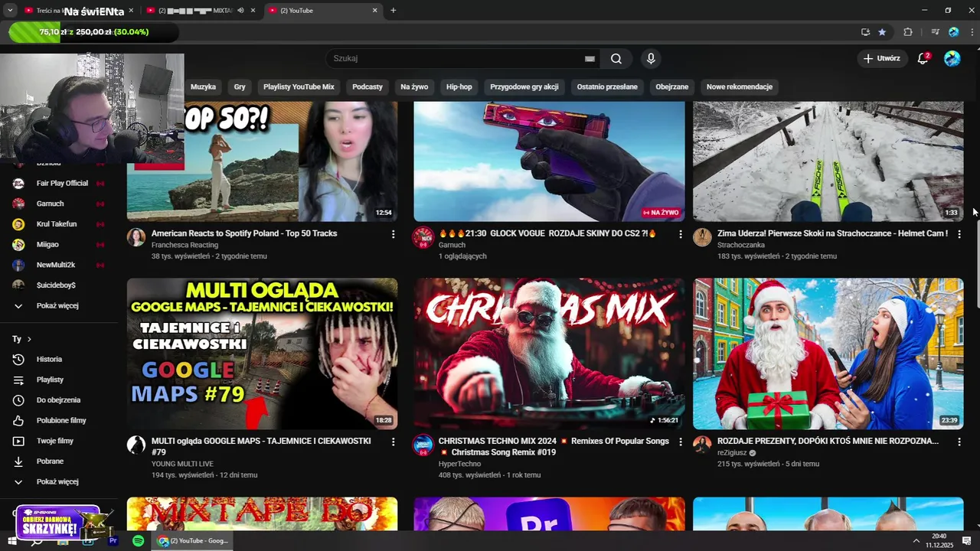Screen dimensions: 980x551
Task: Open options menu for MULTI ogląda GOOGLE MAPS
Action: coord(394,442)
